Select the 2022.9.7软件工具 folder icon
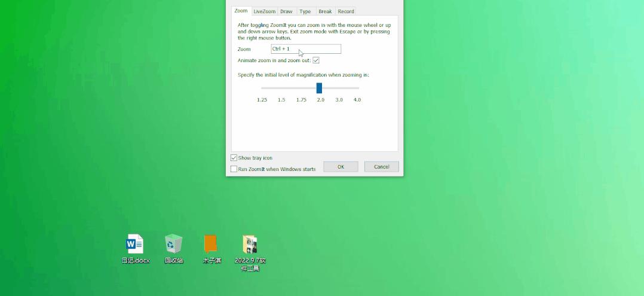 [250, 244]
